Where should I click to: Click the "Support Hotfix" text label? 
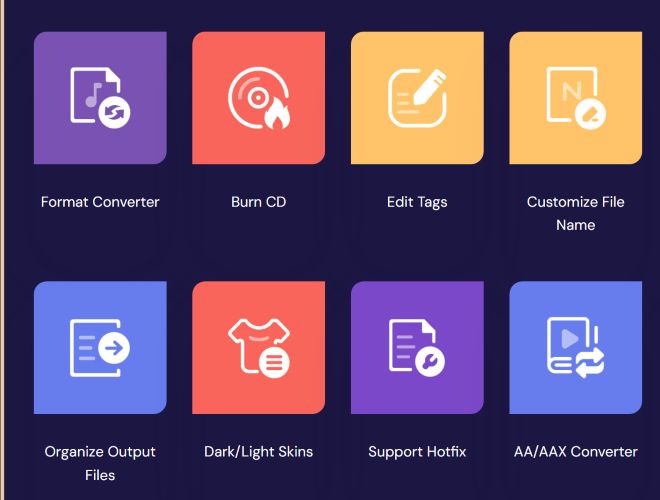(x=417, y=452)
